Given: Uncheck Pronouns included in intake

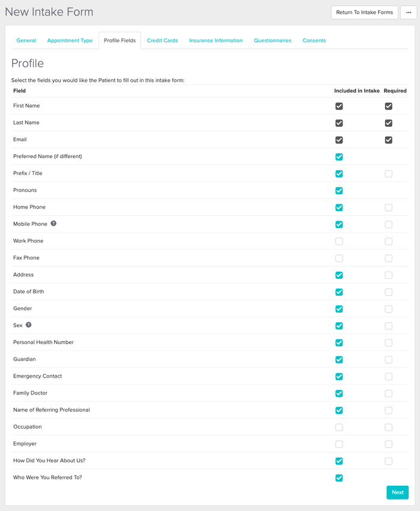Looking at the screenshot, I should (x=339, y=191).
